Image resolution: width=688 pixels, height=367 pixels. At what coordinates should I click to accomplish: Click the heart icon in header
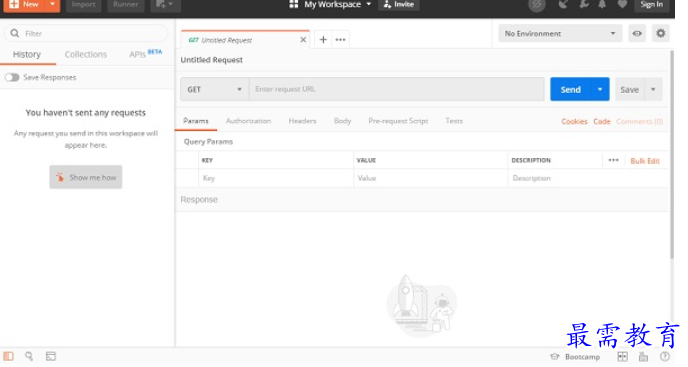(x=622, y=4)
